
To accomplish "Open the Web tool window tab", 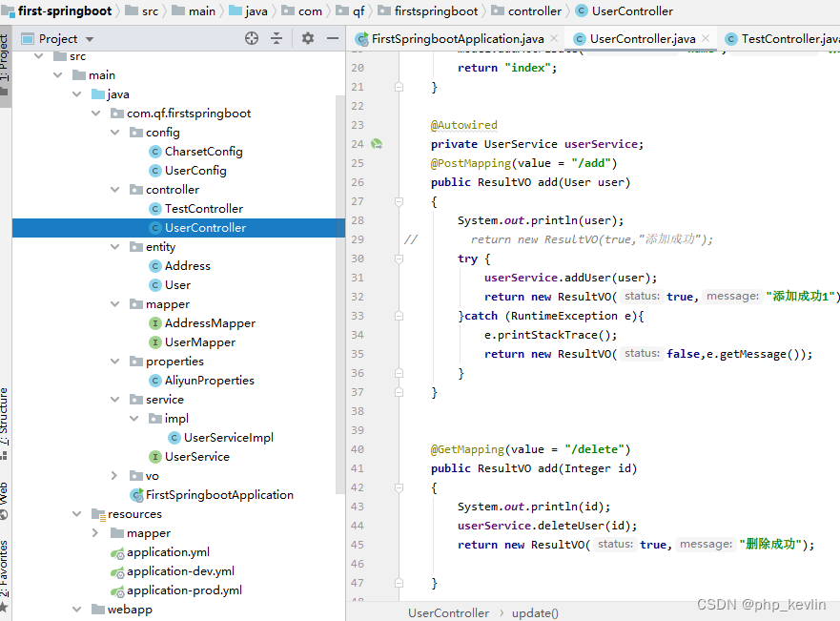I will coord(4,501).
